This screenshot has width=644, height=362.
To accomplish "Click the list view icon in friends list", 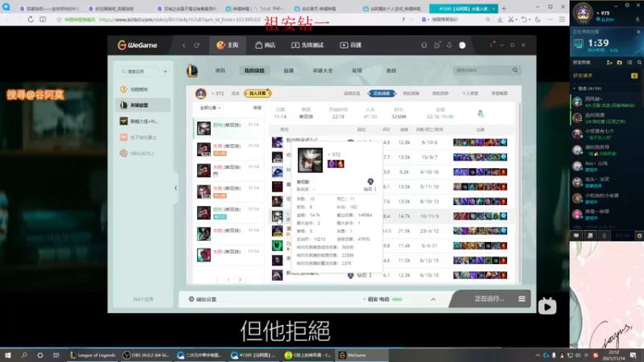I will 630,63.
